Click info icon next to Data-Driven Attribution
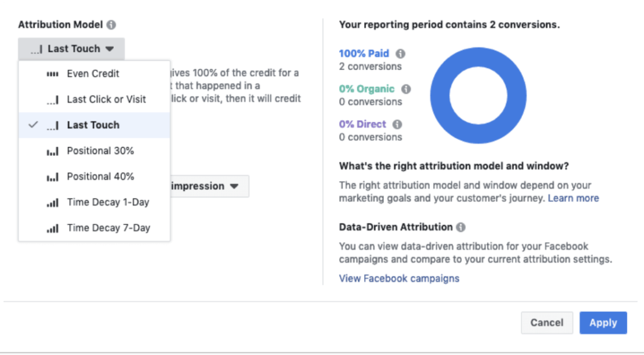Screen dimensions: 644x355 (461, 227)
